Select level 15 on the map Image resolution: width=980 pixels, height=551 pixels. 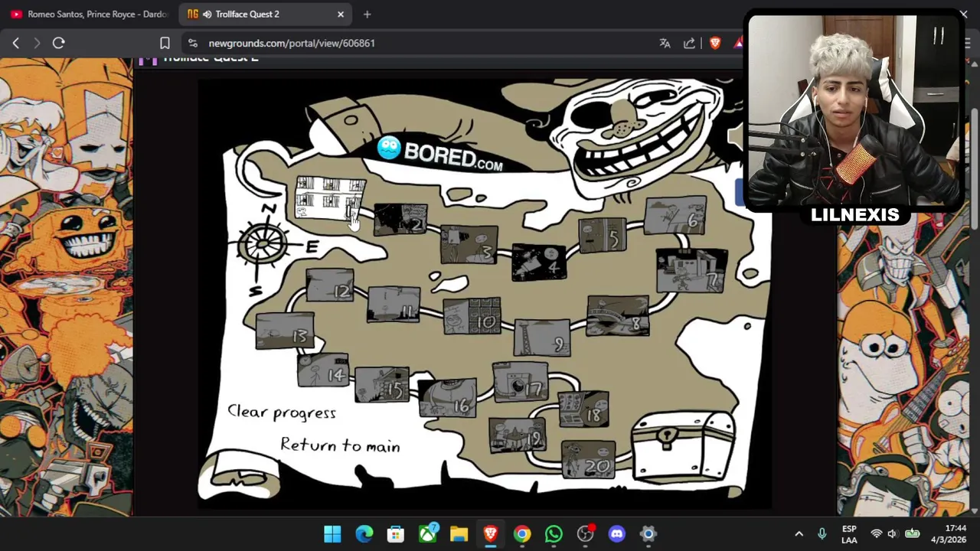click(382, 384)
